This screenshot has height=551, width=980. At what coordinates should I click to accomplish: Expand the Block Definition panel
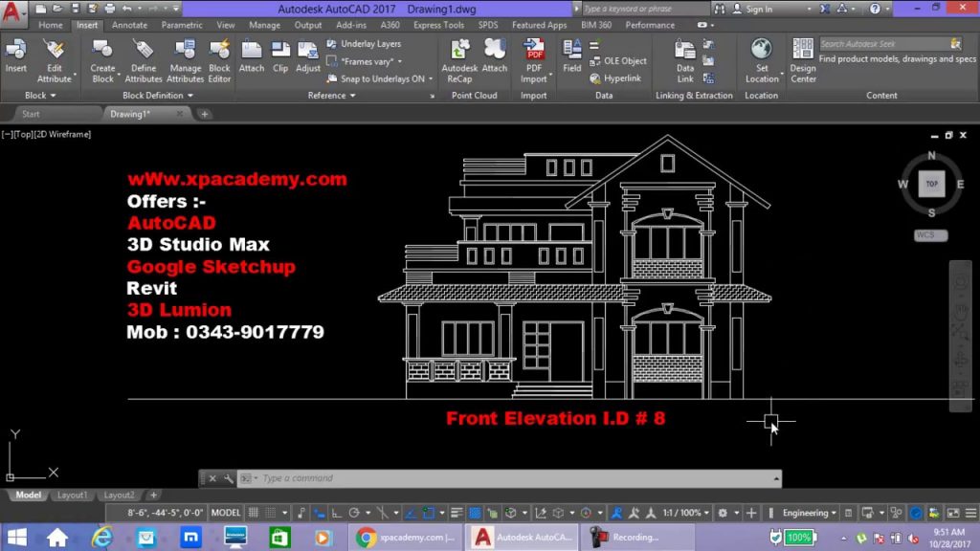(x=158, y=96)
